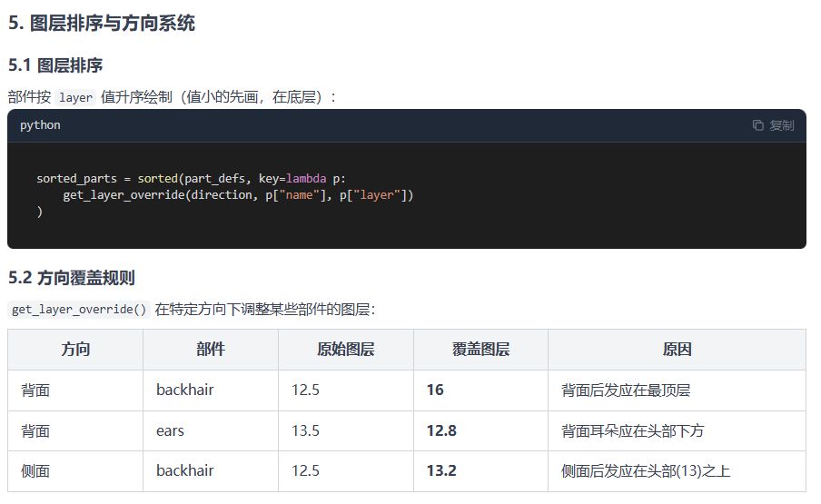This screenshot has width=821, height=504.
Task: Click the 覆盖图层 column header
Action: point(480,350)
